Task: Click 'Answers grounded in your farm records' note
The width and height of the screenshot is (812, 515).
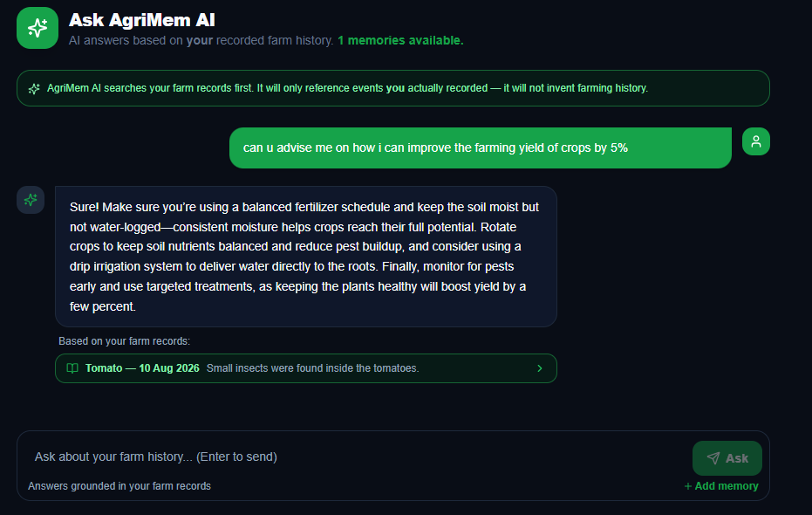Action: [119, 486]
